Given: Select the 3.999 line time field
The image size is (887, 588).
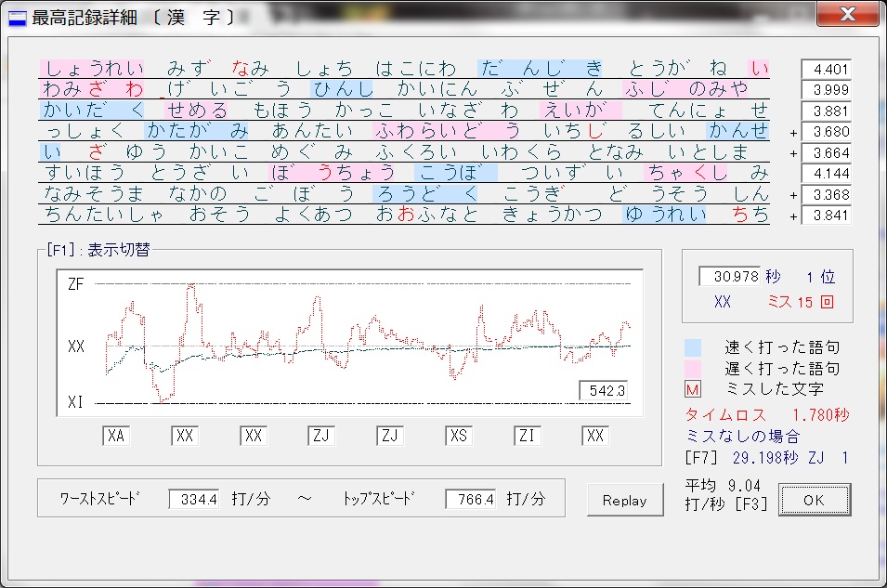Looking at the screenshot, I should point(826,90).
